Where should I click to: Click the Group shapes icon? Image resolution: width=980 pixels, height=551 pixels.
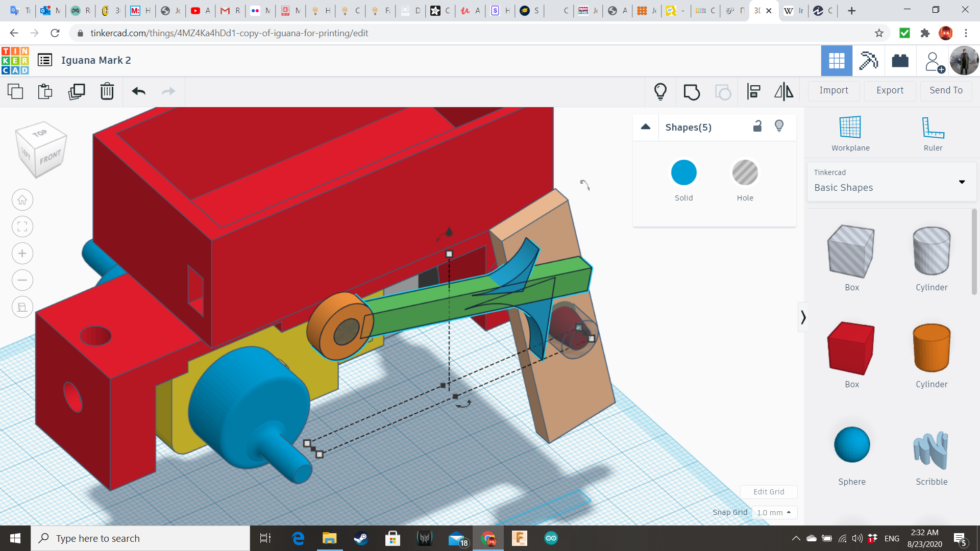coord(692,92)
